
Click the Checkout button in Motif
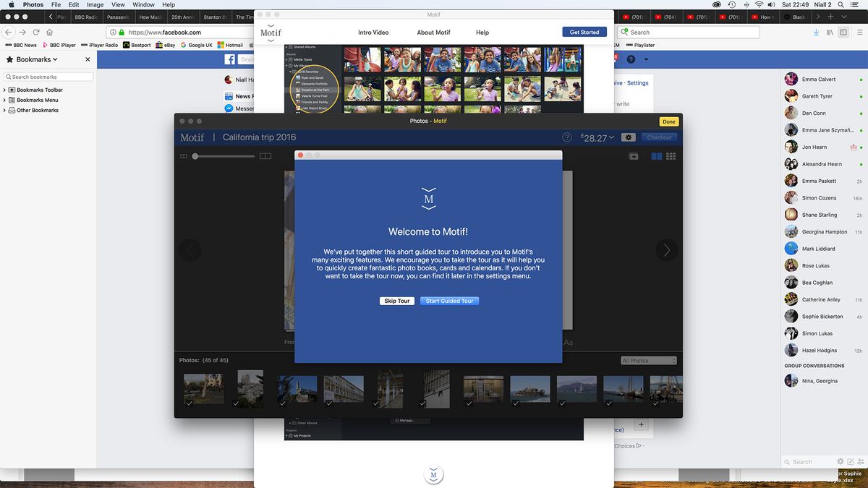point(659,137)
